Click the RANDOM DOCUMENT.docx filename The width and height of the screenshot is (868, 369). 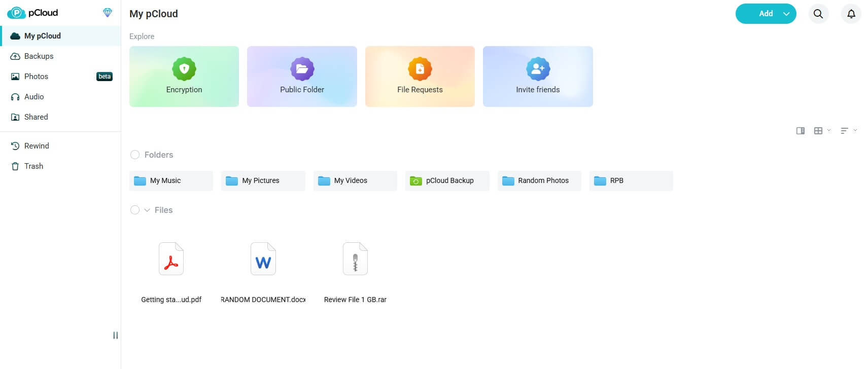[x=263, y=300]
